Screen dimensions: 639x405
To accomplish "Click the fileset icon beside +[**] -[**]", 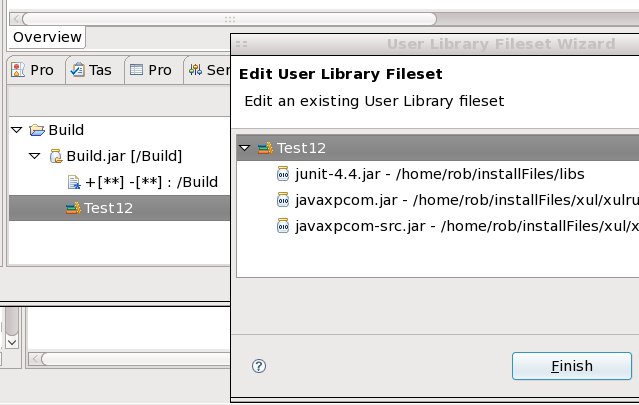I will tap(73, 182).
